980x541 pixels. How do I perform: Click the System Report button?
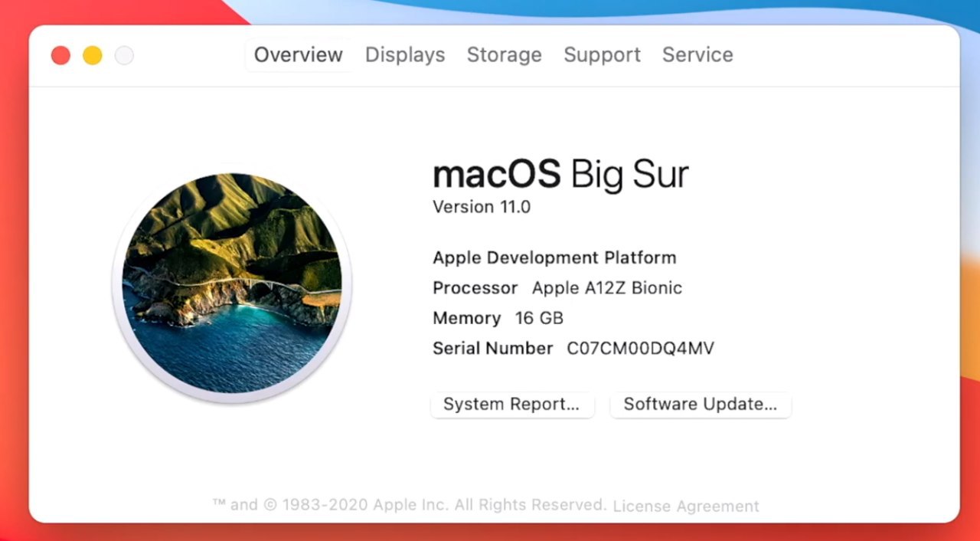512,405
